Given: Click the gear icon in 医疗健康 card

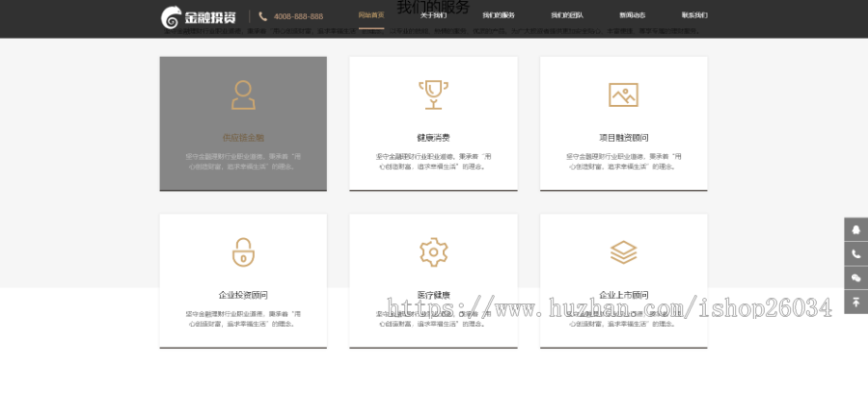Looking at the screenshot, I should coord(433,252).
